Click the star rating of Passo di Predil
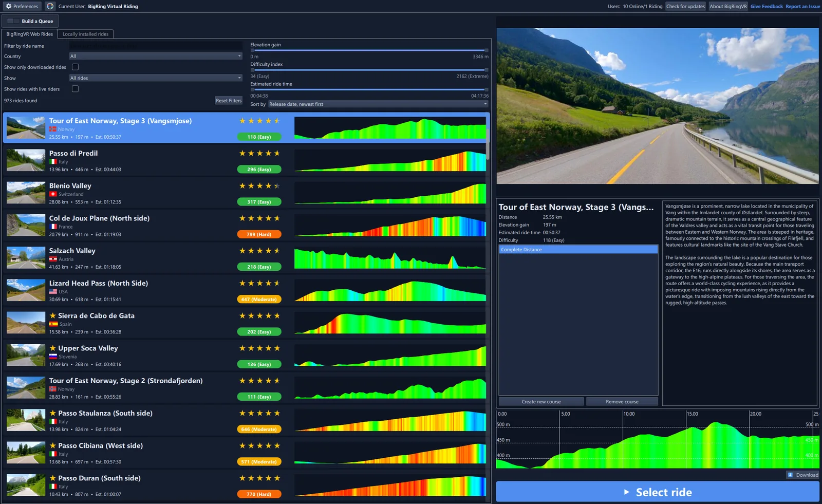The image size is (822, 504). pos(259,153)
